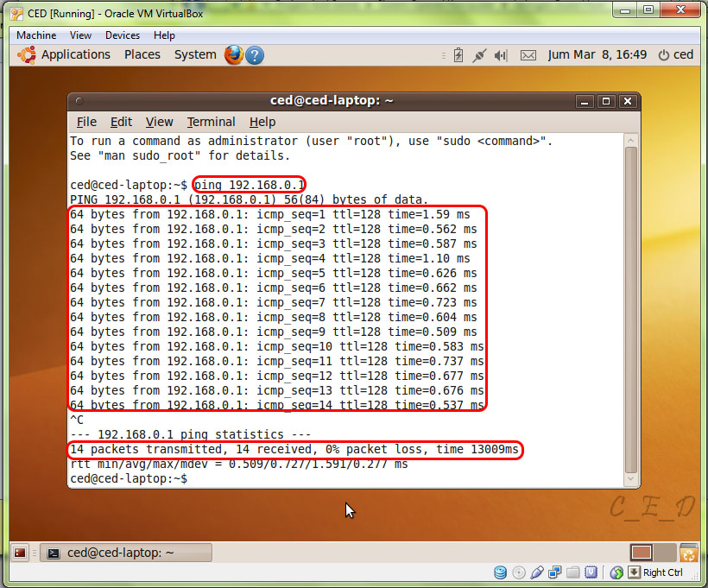Image resolution: width=708 pixels, height=588 pixels.
Task: Click VirtualBox hard disk activity icon
Action: click(x=500, y=572)
